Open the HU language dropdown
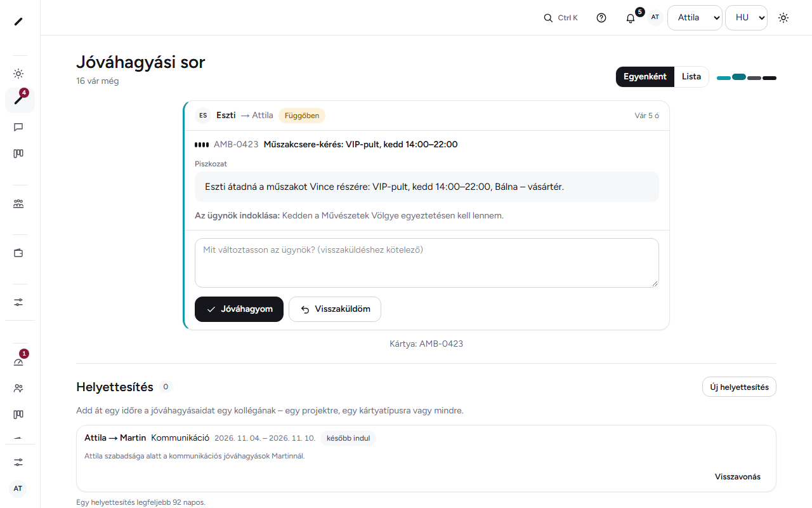This screenshot has height=508, width=812. coord(746,18)
